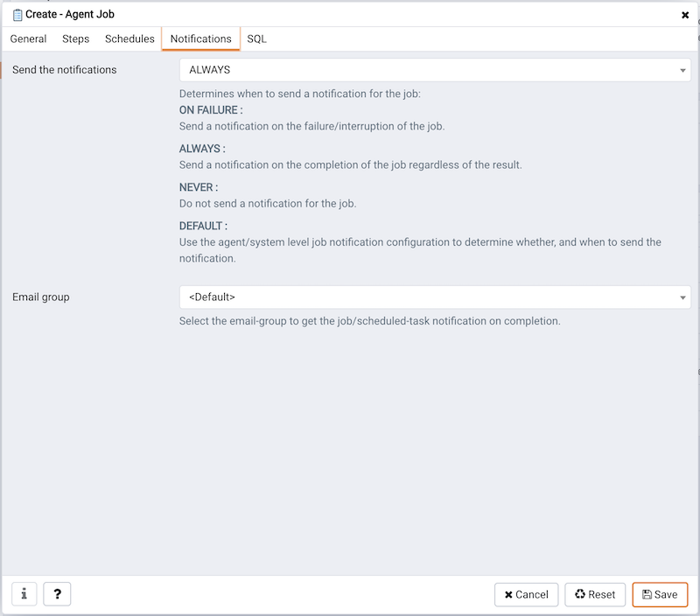This screenshot has height=616, width=700.
Task: Click the 'ALWAYS :' heading in the help text
Action: (x=202, y=149)
